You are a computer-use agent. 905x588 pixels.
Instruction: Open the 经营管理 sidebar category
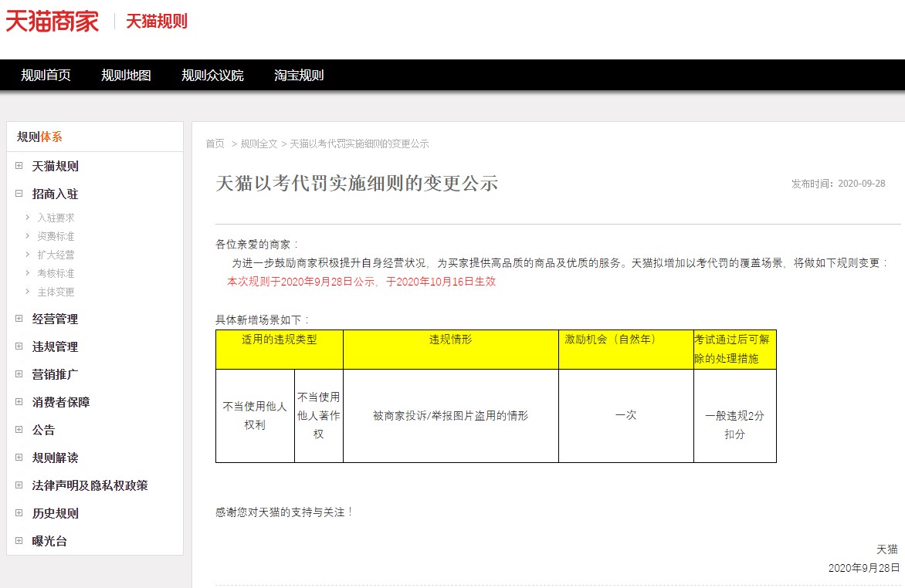(56, 319)
